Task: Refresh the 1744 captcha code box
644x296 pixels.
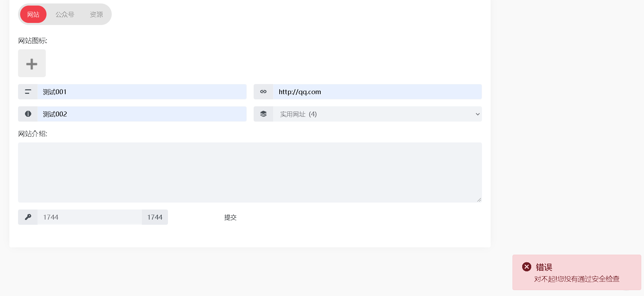Action: (x=155, y=217)
